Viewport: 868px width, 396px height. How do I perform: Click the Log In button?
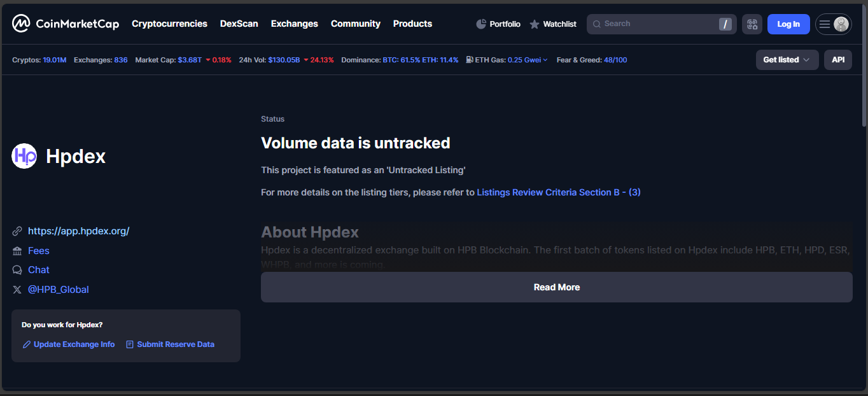(788, 24)
